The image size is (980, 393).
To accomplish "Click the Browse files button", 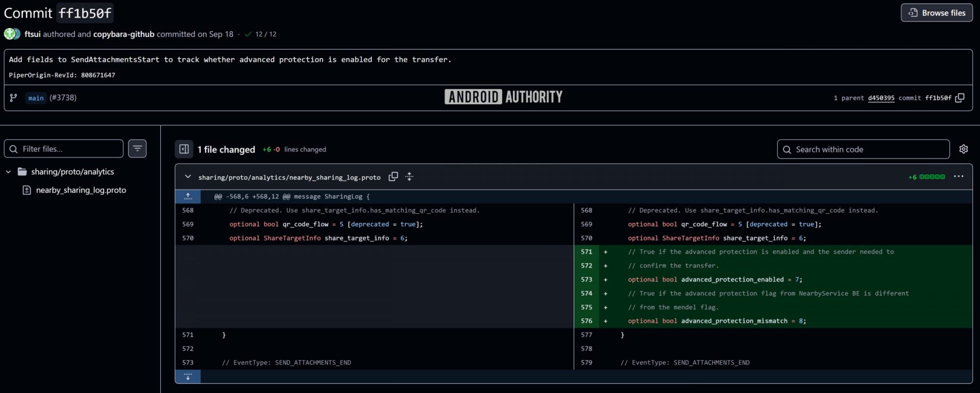I will click(937, 13).
